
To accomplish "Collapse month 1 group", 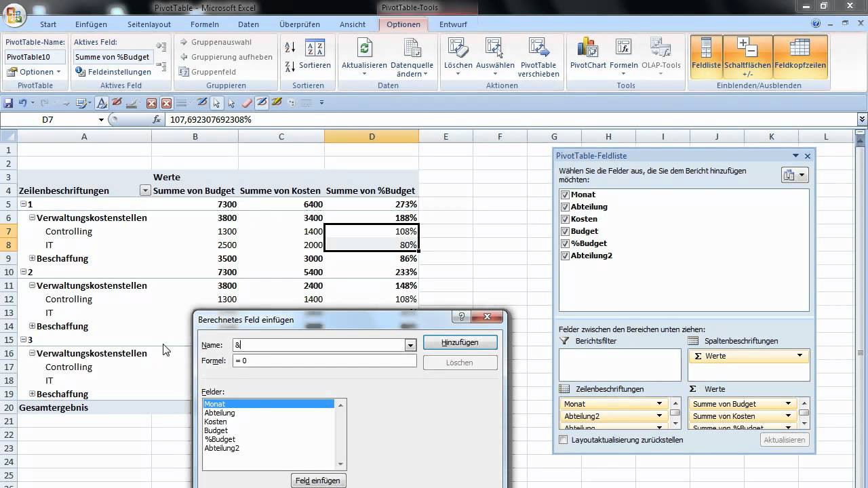I will tap(23, 204).
